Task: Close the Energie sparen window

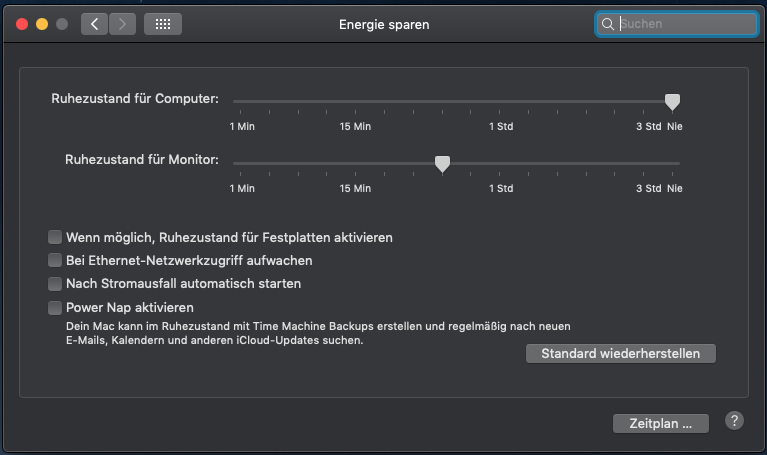Action: click(x=22, y=24)
